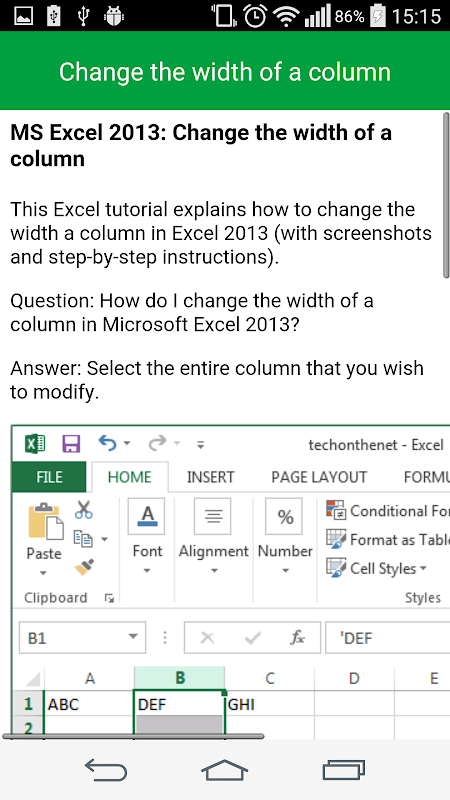Click the Copy icon in Clipboard group

pyautogui.click(x=83, y=538)
